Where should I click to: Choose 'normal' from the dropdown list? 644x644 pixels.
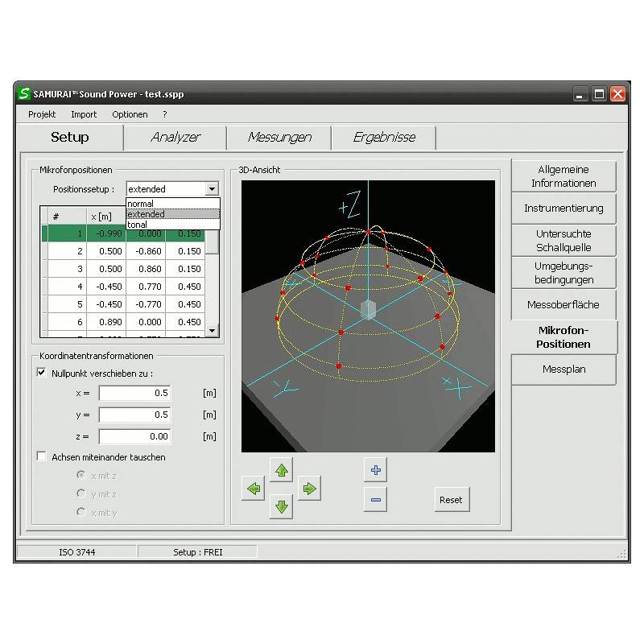[x=141, y=204]
